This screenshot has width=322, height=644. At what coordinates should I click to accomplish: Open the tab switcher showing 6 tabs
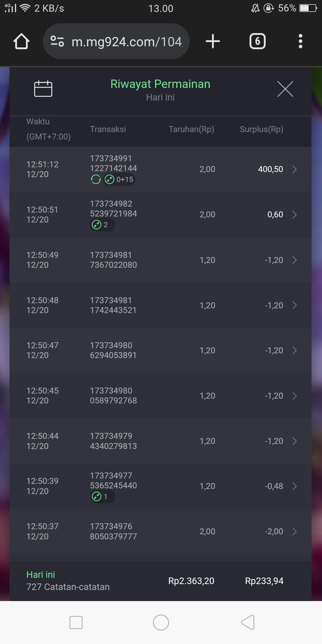tap(257, 41)
